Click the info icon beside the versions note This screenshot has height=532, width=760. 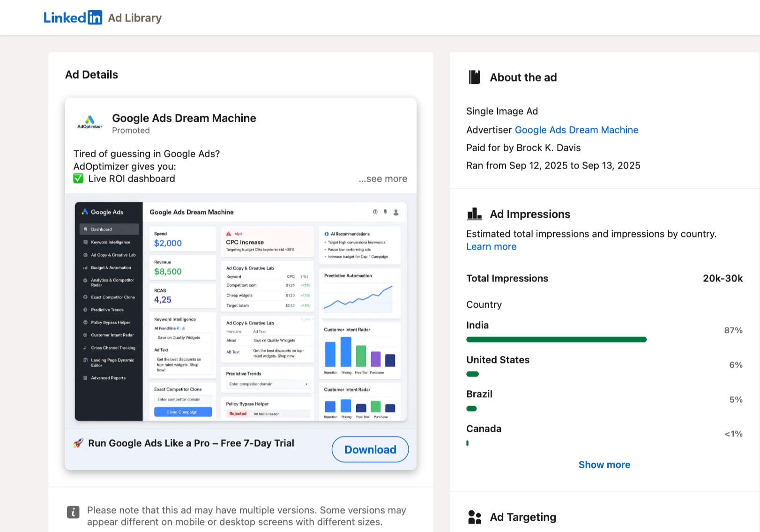pyautogui.click(x=73, y=512)
